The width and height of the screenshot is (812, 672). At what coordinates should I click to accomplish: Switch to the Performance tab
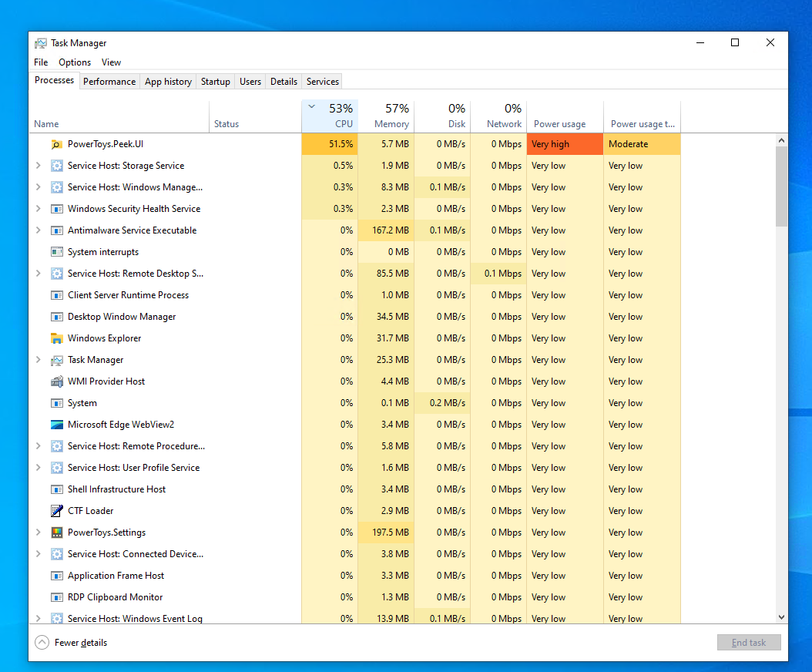(x=109, y=81)
